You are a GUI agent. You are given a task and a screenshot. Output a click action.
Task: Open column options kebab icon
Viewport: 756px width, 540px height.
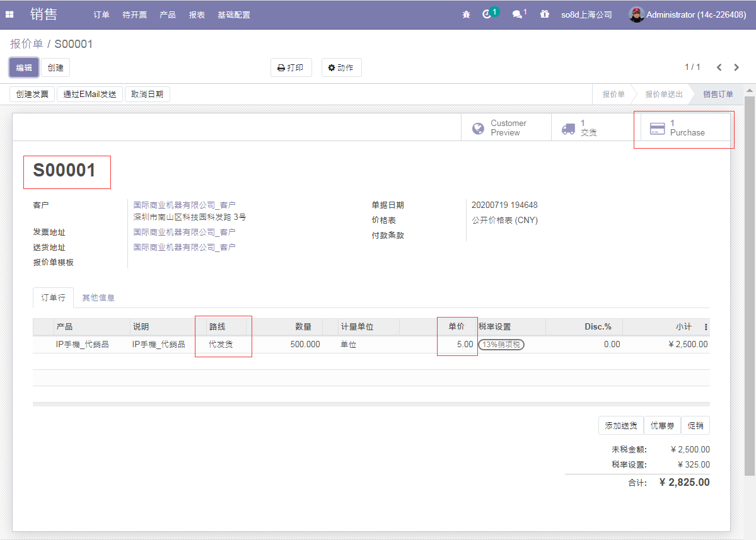click(706, 327)
